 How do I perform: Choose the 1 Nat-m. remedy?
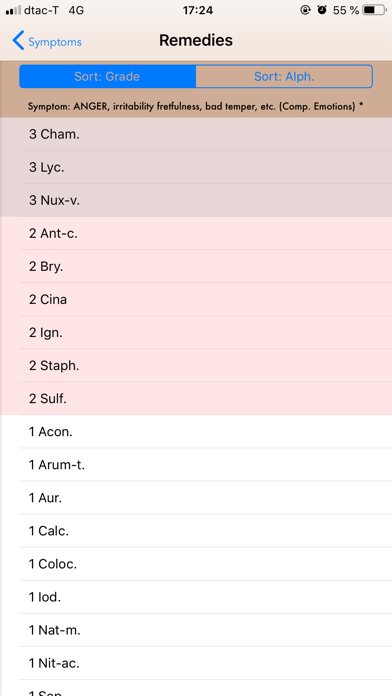coord(196,630)
